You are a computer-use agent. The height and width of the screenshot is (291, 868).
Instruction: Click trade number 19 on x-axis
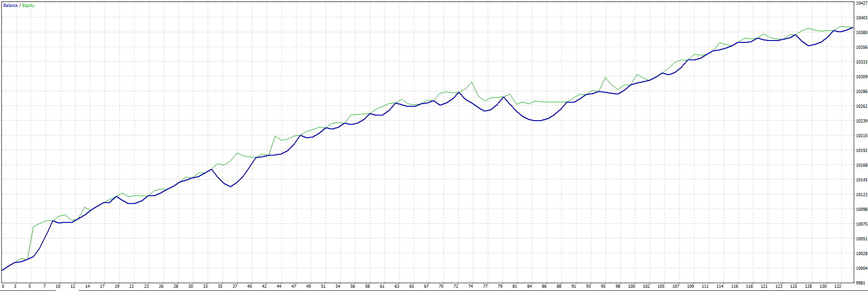click(117, 286)
